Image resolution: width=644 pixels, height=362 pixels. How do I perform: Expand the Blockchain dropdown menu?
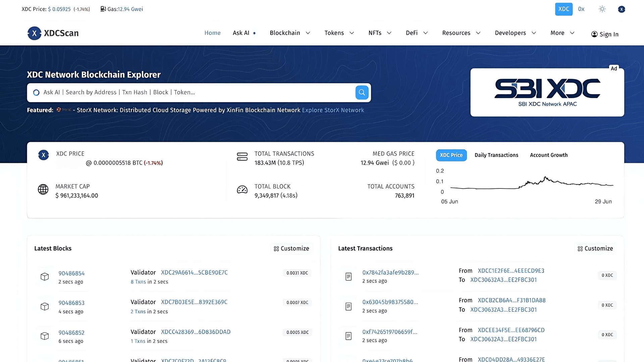[x=290, y=33]
